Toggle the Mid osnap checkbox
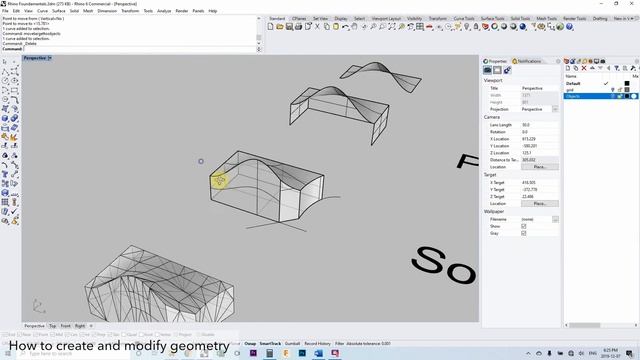The width and height of the screenshot is (640, 360). click(x=53, y=335)
